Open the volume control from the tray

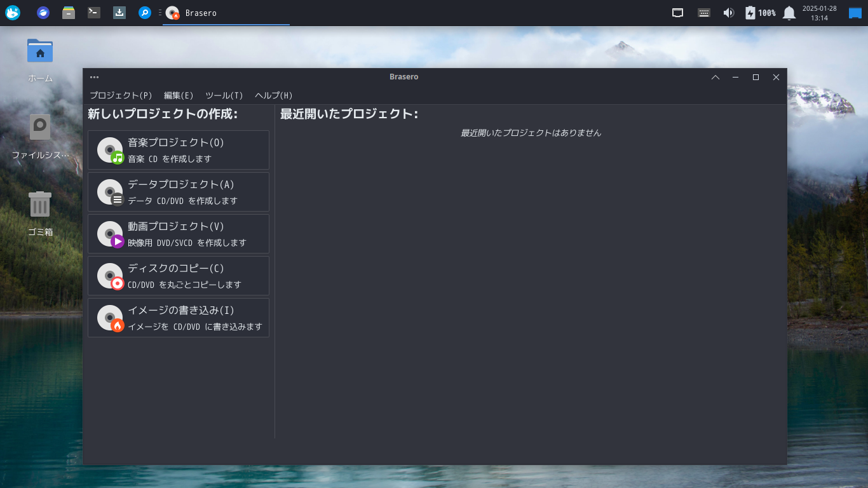[728, 12]
